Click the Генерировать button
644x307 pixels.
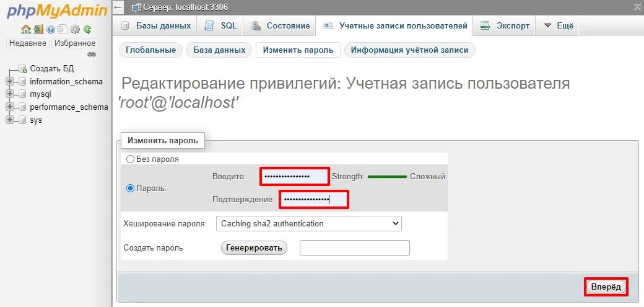coord(255,247)
